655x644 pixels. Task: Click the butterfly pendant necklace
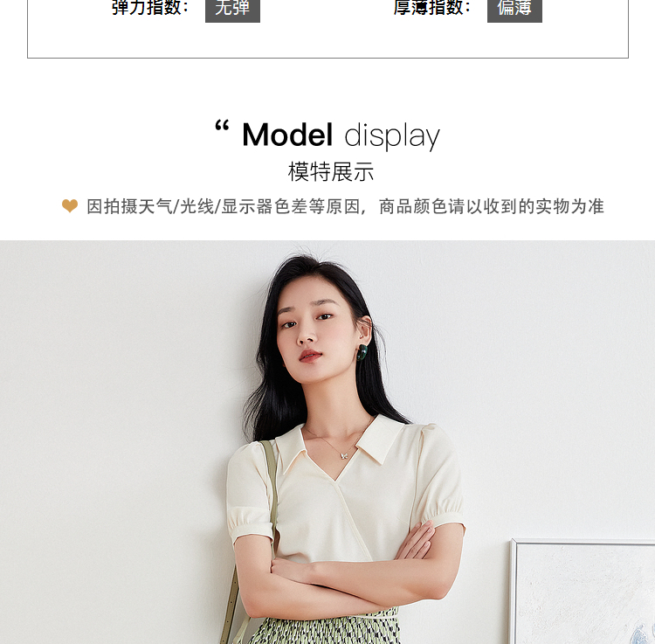tap(344, 455)
